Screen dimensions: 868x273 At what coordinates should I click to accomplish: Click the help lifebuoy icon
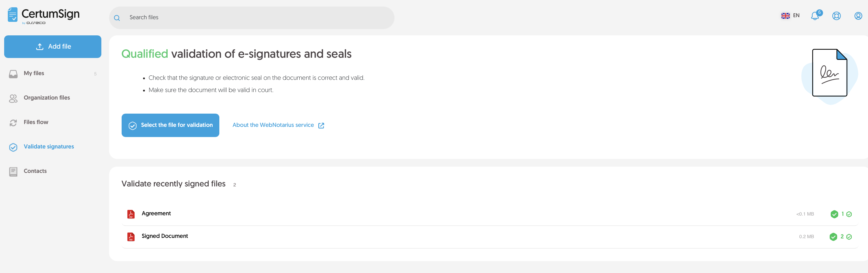pyautogui.click(x=836, y=16)
